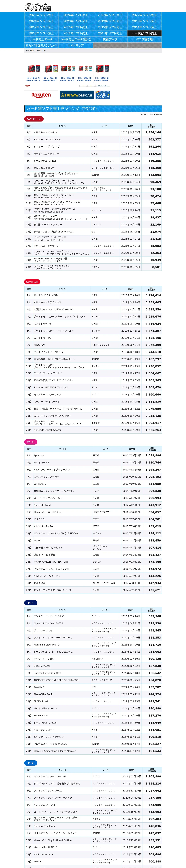Viewport: 186px width, 868px height.
Task: Click the coreda 人気ランキング banner
Action: tap(103, 95)
